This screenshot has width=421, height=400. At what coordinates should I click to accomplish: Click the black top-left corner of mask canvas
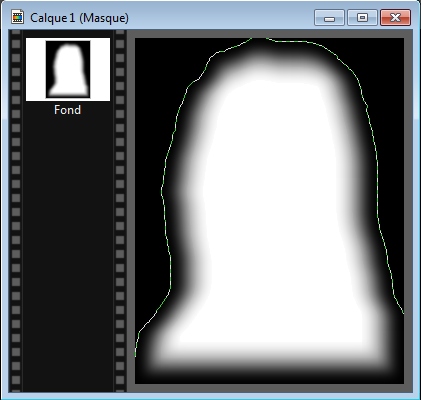tap(152, 53)
